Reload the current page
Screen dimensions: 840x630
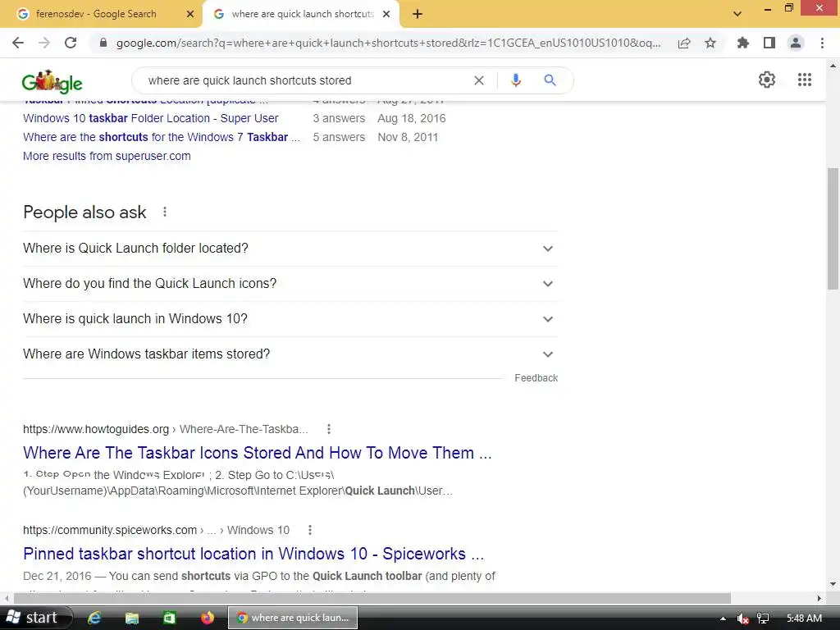[x=71, y=43]
